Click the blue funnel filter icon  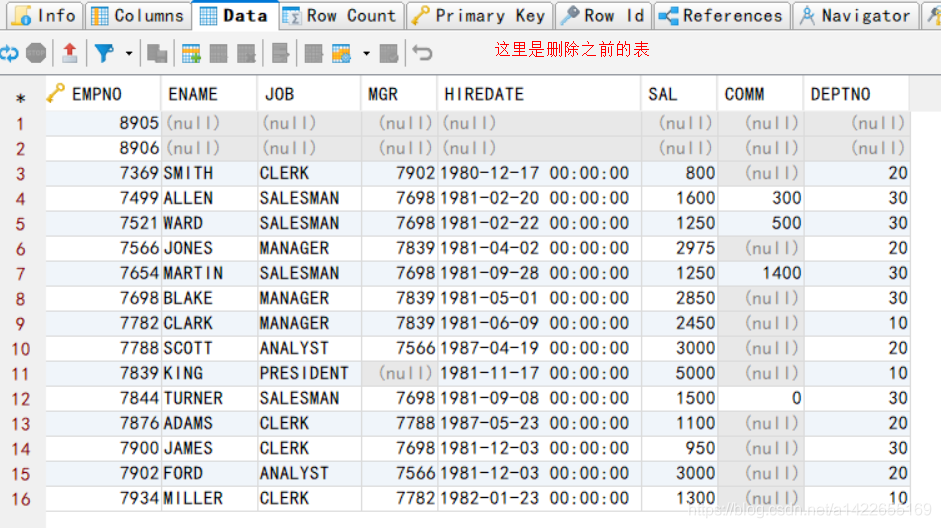(x=104, y=53)
